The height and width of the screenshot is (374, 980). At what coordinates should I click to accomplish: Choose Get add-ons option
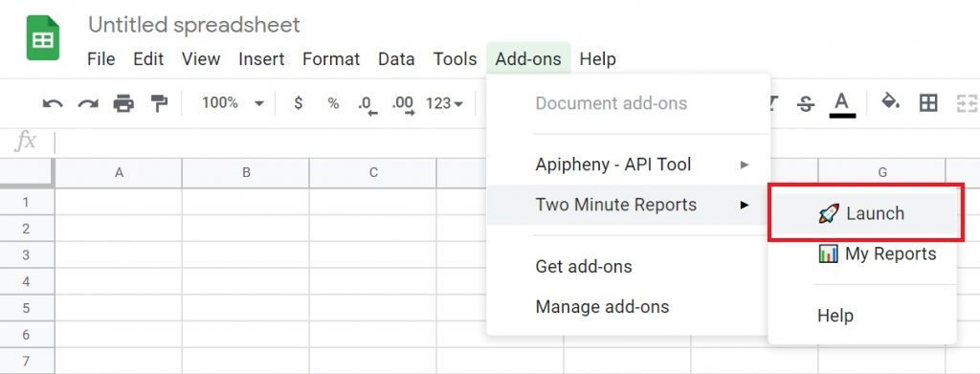[x=584, y=267]
